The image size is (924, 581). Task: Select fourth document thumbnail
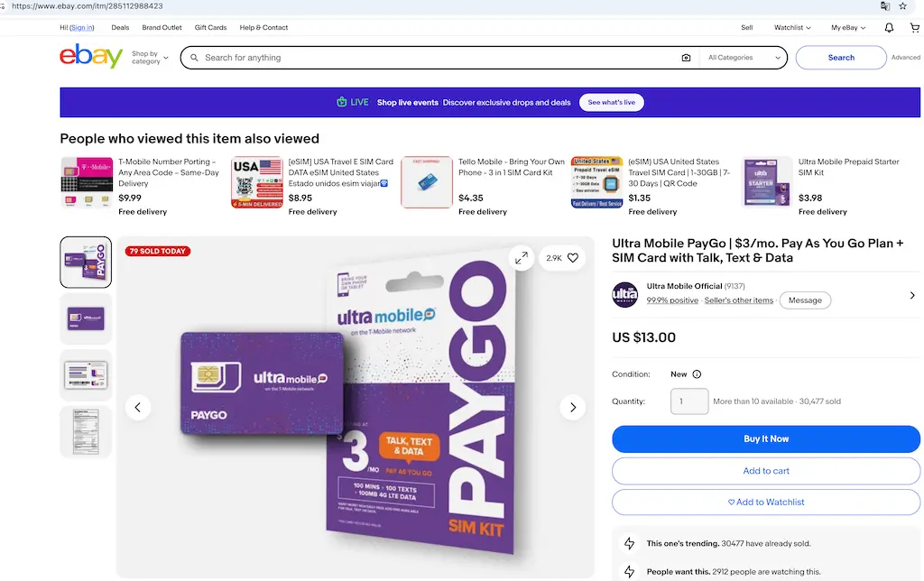[86, 431]
